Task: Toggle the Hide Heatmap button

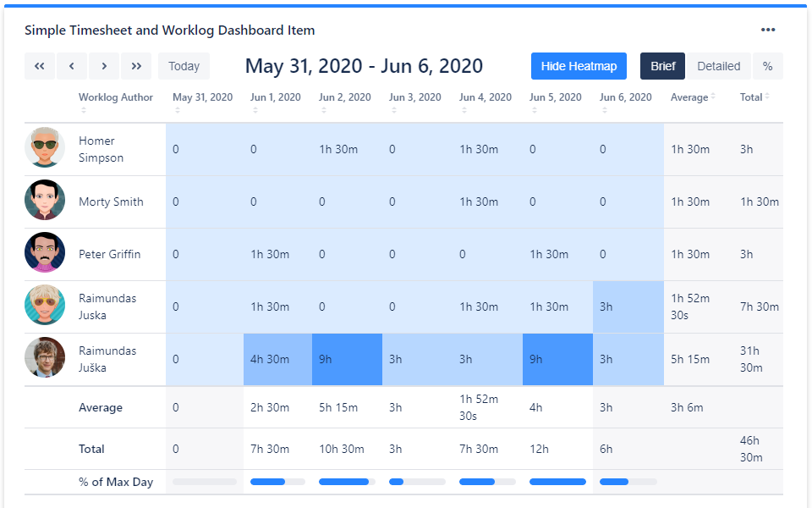Action: 579,66
